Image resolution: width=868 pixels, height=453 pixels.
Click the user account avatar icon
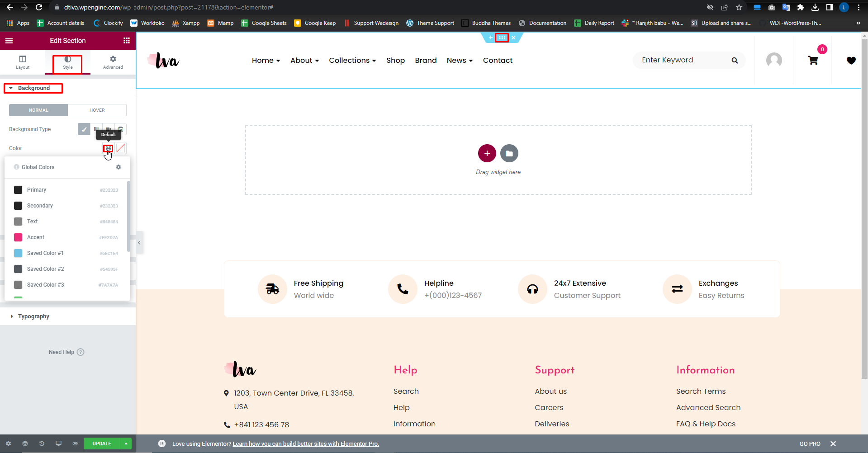point(774,60)
